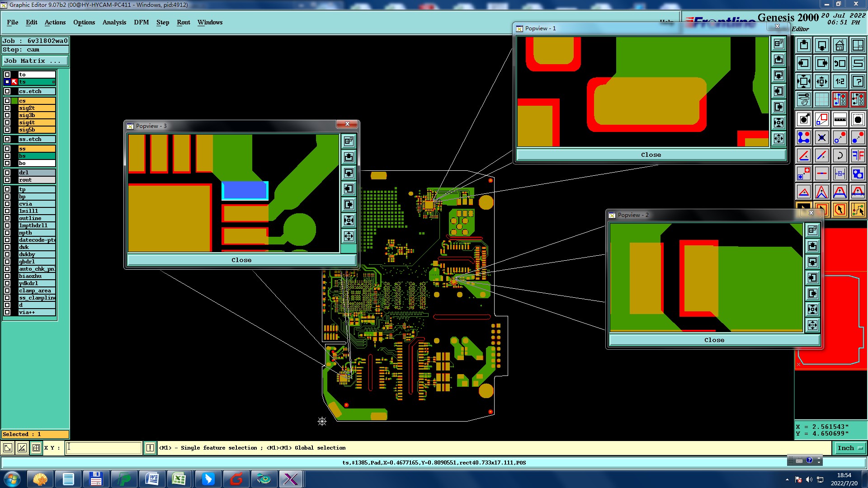The image size is (868, 488).
Task: Open the DFM menu
Action: pyautogui.click(x=141, y=22)
